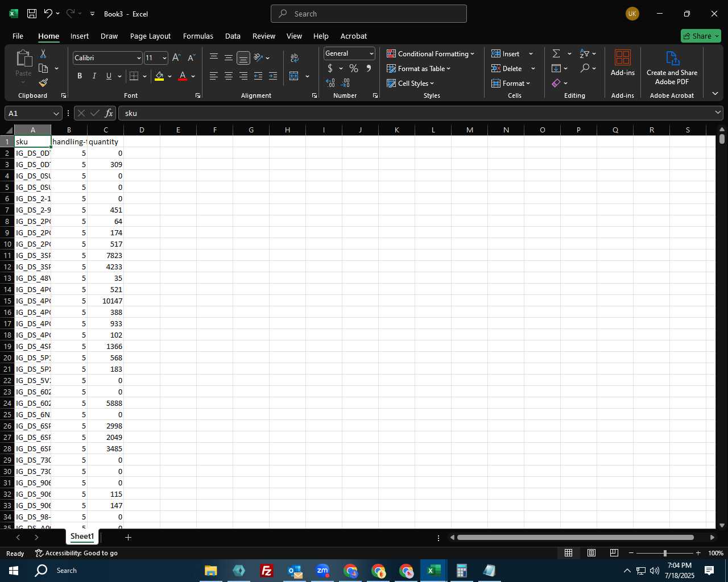Click the Merge & Center icon
The width and height of the screenshot is (728, 582).
[294, 76]
